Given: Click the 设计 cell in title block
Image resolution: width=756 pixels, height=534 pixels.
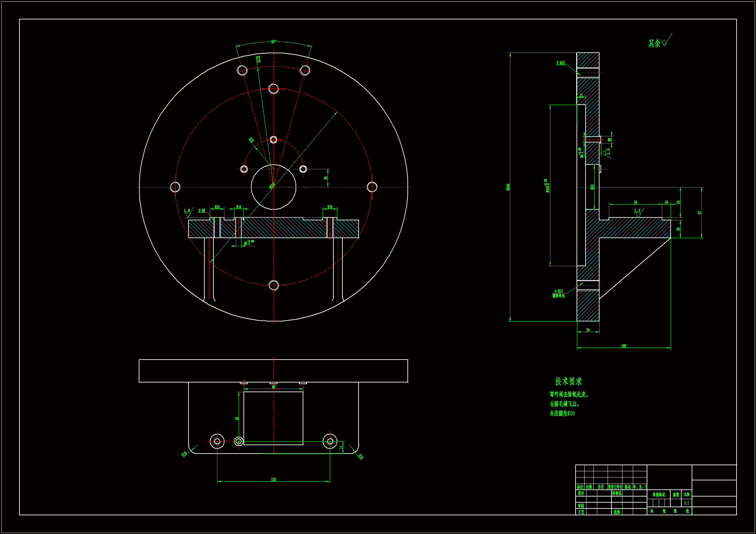Looking at the screenshot, I should tap(581, 493).
